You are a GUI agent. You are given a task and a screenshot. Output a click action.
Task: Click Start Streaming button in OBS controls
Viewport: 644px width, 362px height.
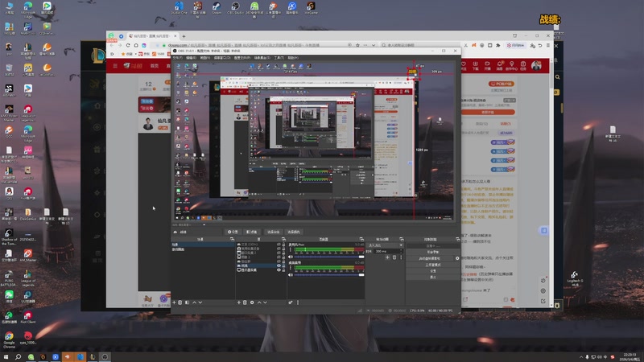point(433,246)
